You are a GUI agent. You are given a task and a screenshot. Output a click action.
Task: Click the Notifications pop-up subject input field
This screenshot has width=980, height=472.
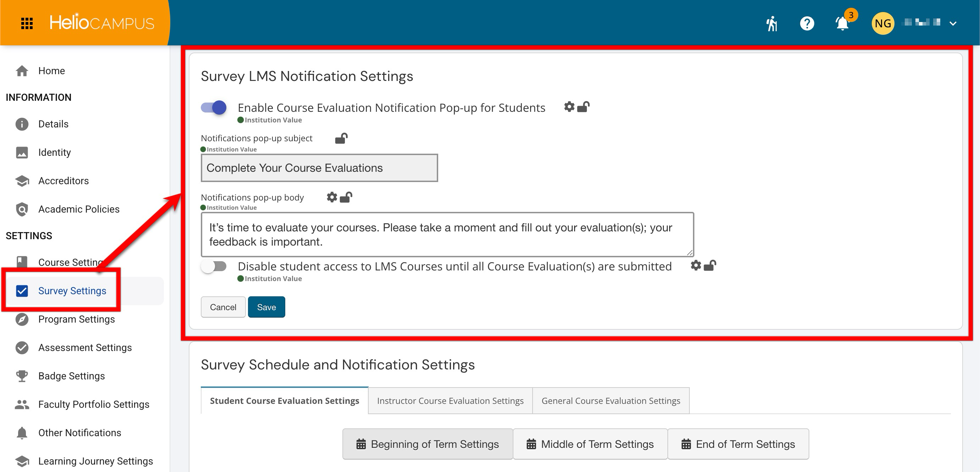click(x=319, y=168)
